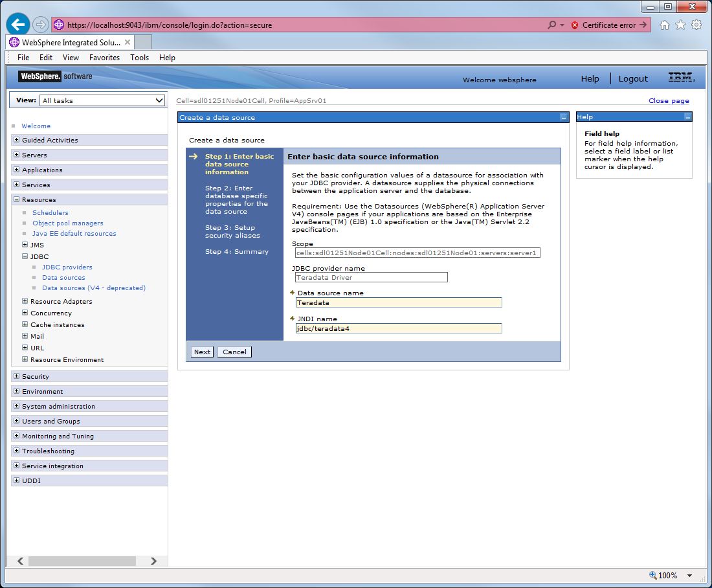Open the Welcome link in navigation

pos(36,126)
